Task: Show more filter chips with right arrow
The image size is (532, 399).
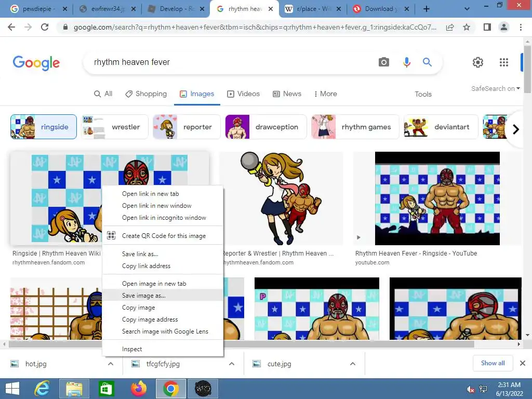Action: [516, 129]
